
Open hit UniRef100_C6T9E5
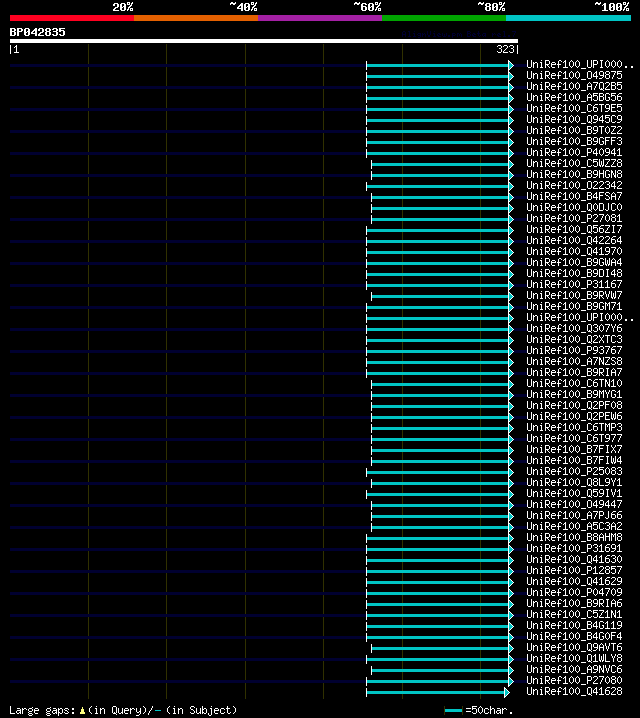[x=574, y=109]
